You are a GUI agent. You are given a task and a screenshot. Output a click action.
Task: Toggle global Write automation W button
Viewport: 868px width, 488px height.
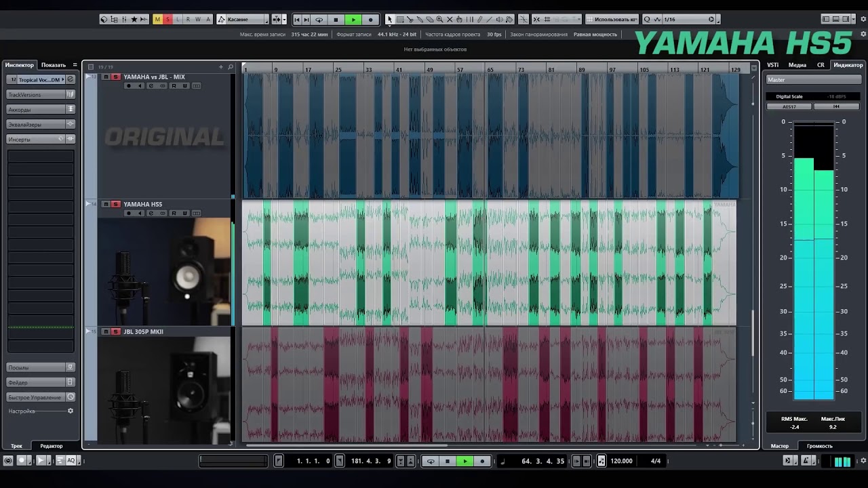pos(198,20)
